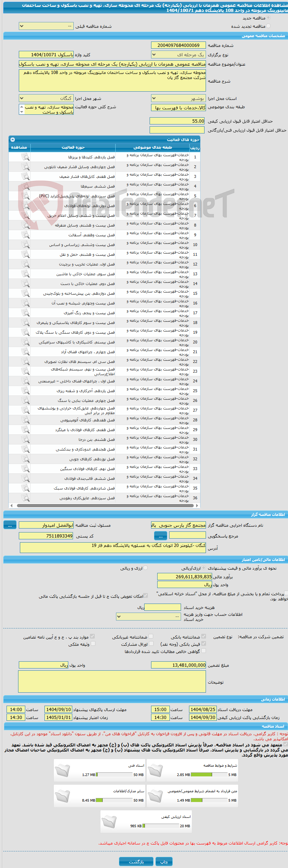Viewport: 288px width, 868px height.
Task: Open view icon for row 14
Action: [25, 284]
